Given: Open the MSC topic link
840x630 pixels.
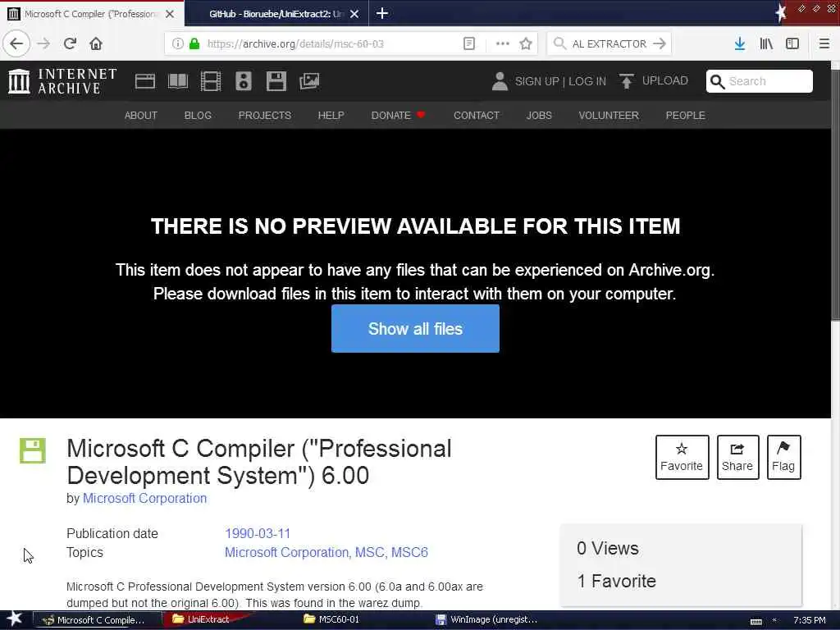Looking at the screenshot, I should click(x=369, y=552).
